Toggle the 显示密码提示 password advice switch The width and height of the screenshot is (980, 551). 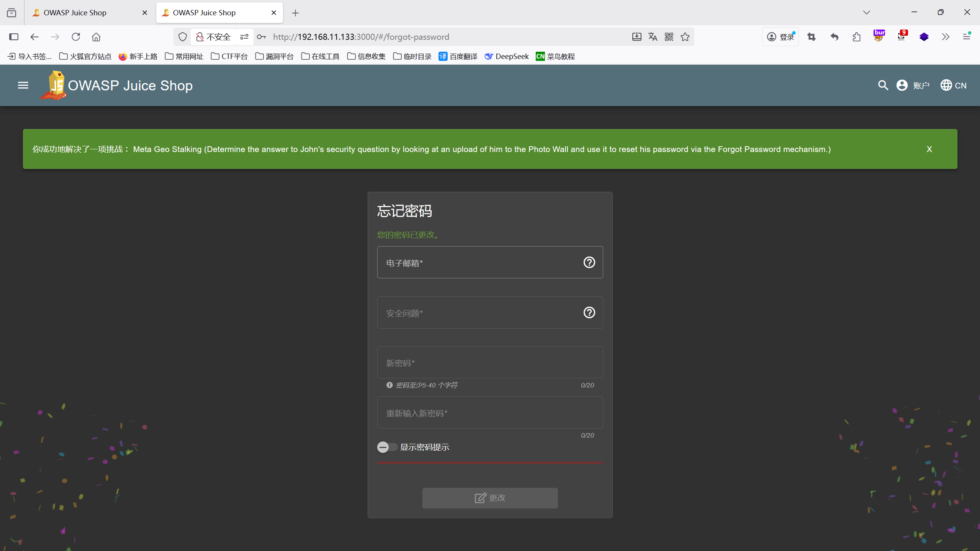(387, 447)
